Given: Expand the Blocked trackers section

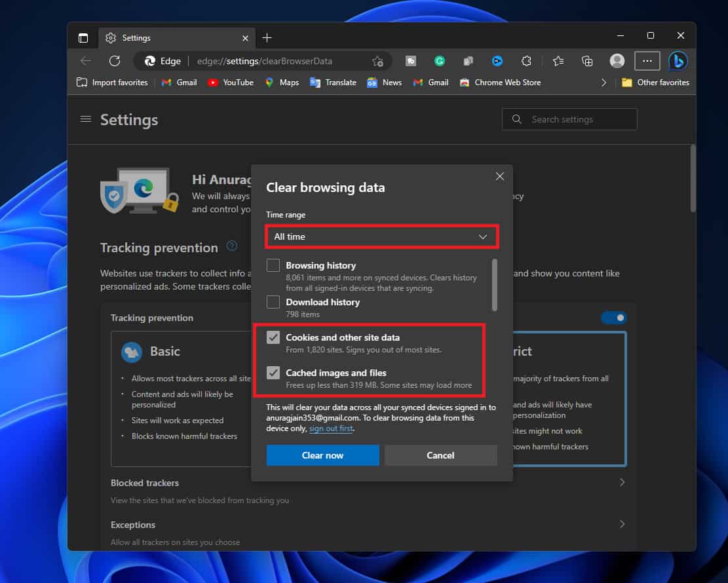Looking at the screenshot, I should click(x=621, y=483).
